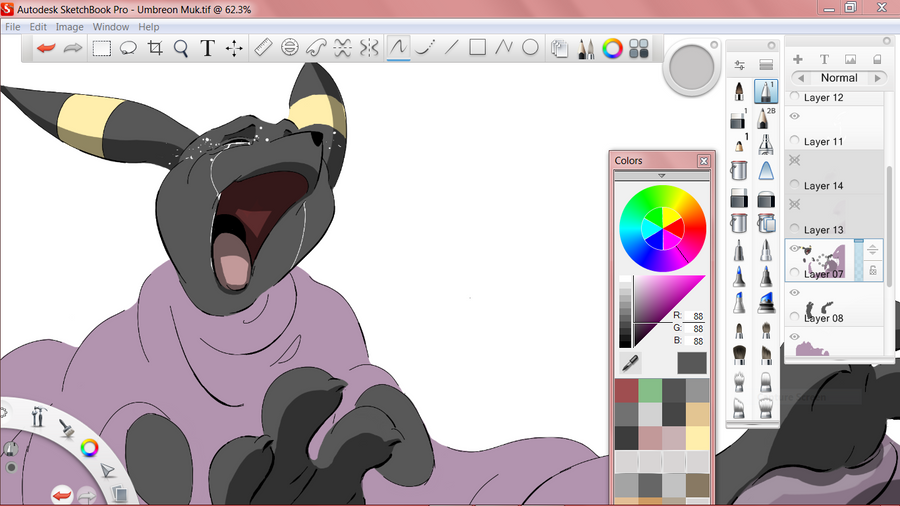Toggle horizontal Symmetry X tool
Viewport: 900px width, 506px height.
(343, 48)
